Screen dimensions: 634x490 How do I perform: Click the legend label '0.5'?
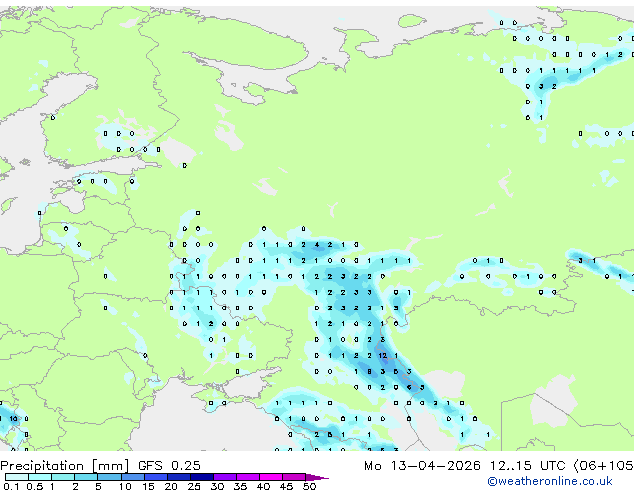point(34,486)
